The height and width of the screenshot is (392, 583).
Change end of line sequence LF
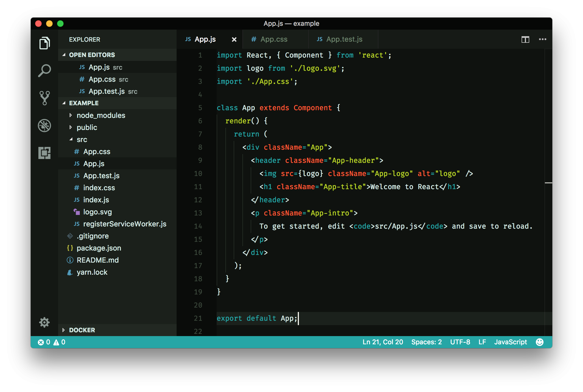tap(482, 342)
